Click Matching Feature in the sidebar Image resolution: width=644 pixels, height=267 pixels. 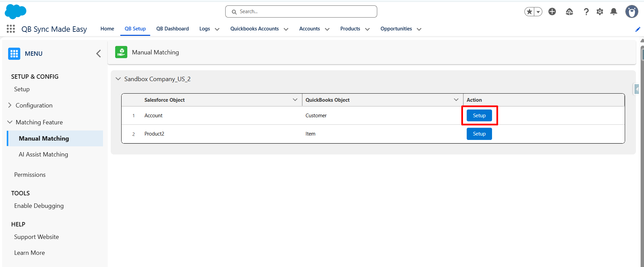[39, 122]
